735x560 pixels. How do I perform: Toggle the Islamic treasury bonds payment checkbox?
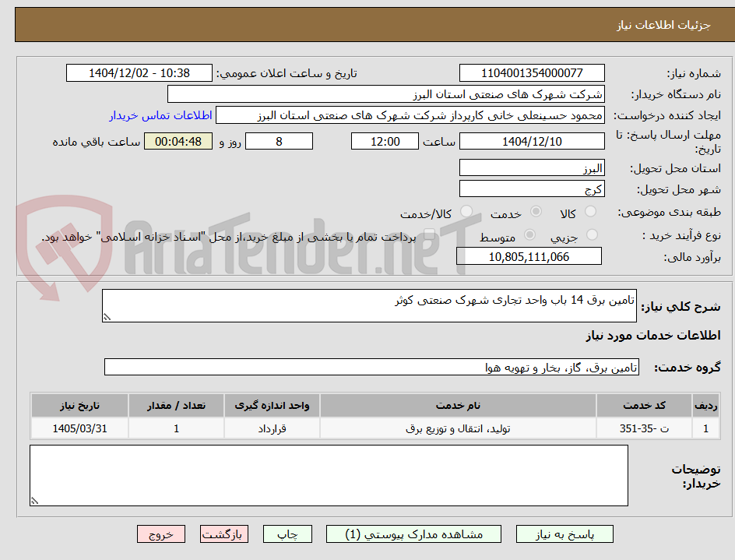tap(428, 234)
